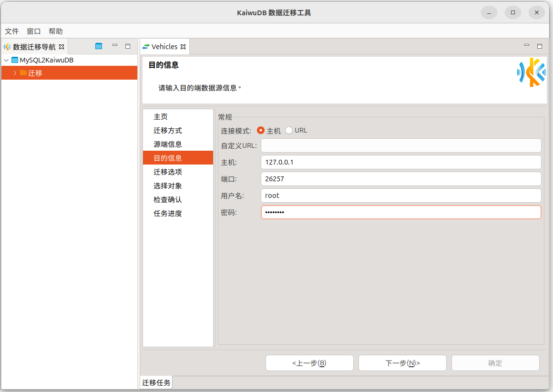Image resolution: width=553 pixels, height=392 pixels.
Task: Maximize the data migration navigator panel
Action: click(128, 46)
